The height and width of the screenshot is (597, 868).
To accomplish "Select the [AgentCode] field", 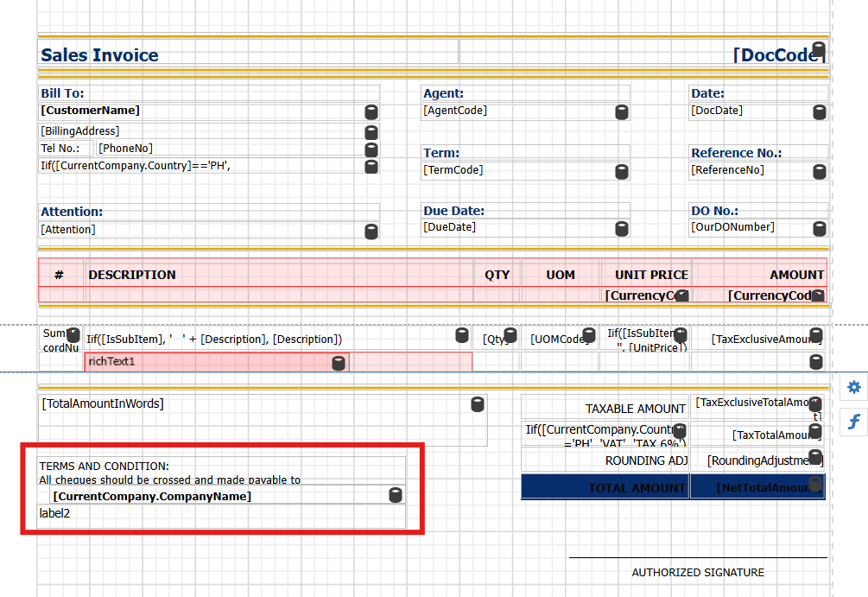I will 525,111.
